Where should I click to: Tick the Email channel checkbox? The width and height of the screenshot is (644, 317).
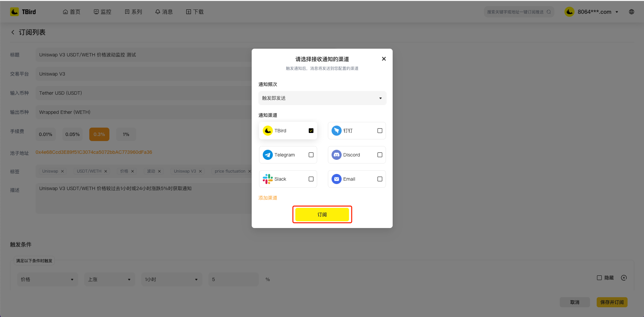tap(380, 179)
